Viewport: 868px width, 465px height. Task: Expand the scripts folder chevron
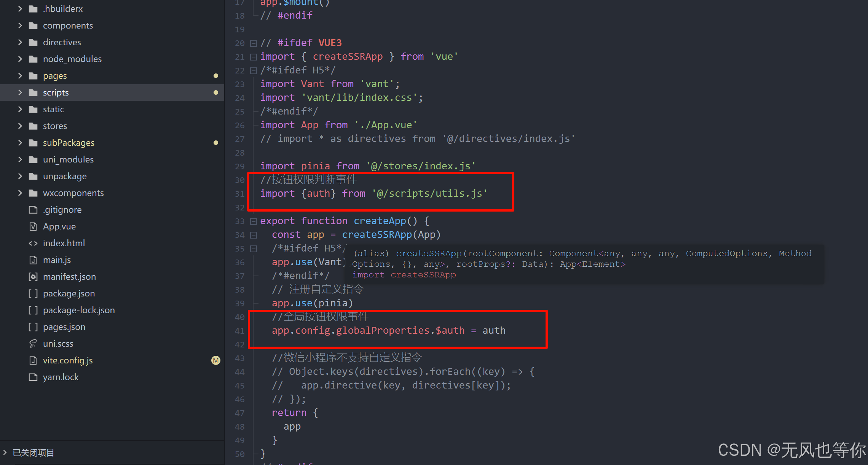pos(20,92)
